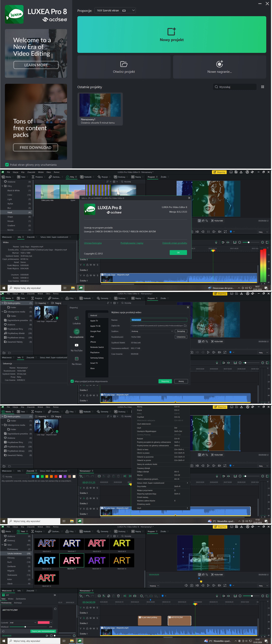272x644 pixels.
Task: Click the Nowe nagranie record icon
Action: 219,64
